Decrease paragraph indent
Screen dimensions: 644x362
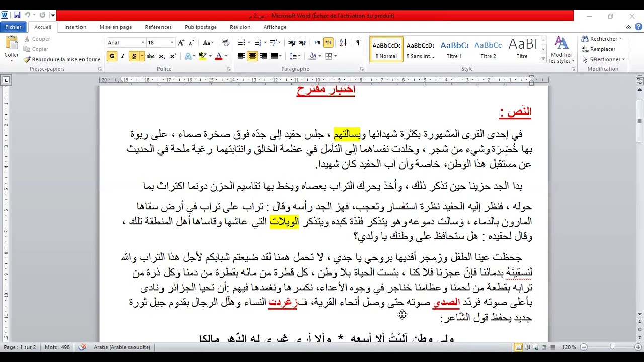[x=291, y=43]
